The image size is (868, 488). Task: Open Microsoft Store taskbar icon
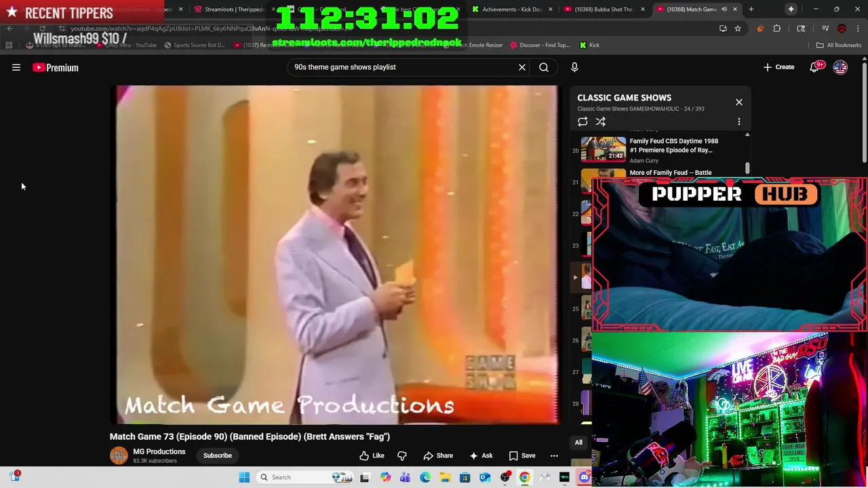tap(465, 477)
